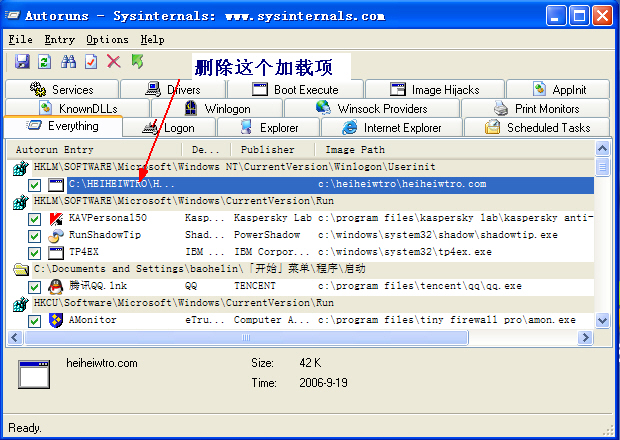620x440 pixels.
Task: Open the Print Monitors tab
Action: click(x=536, y=108)
